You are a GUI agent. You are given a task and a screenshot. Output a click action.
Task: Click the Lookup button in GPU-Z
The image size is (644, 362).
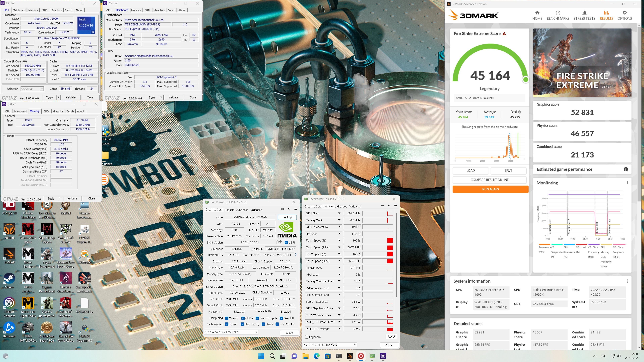click(287, 217)
